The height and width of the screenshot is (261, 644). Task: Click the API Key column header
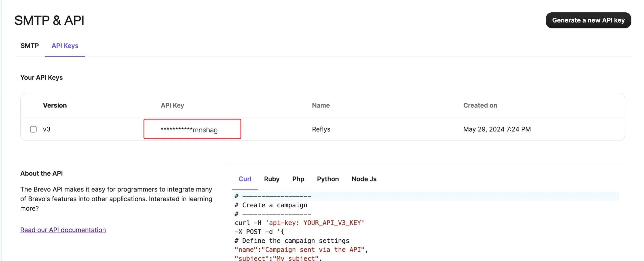click(x=172, y=105)
